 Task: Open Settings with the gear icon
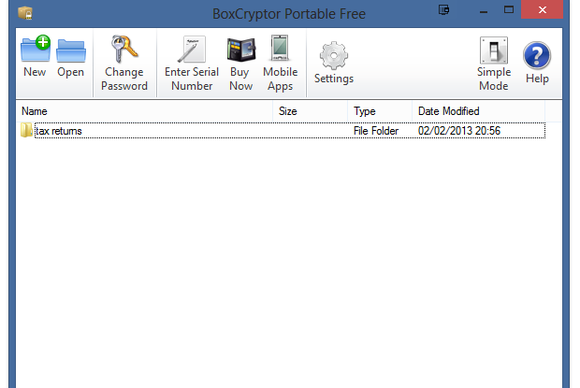334,55
